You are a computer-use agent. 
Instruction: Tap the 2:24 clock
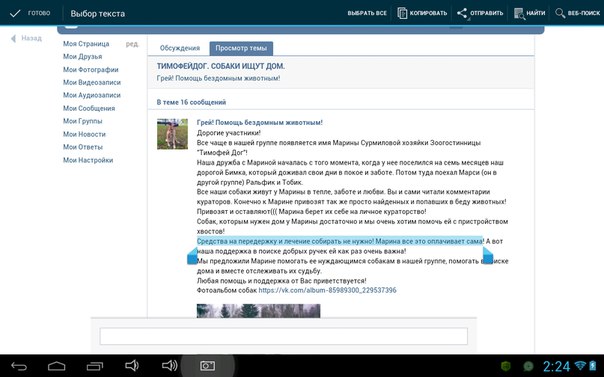coord(556,366)
